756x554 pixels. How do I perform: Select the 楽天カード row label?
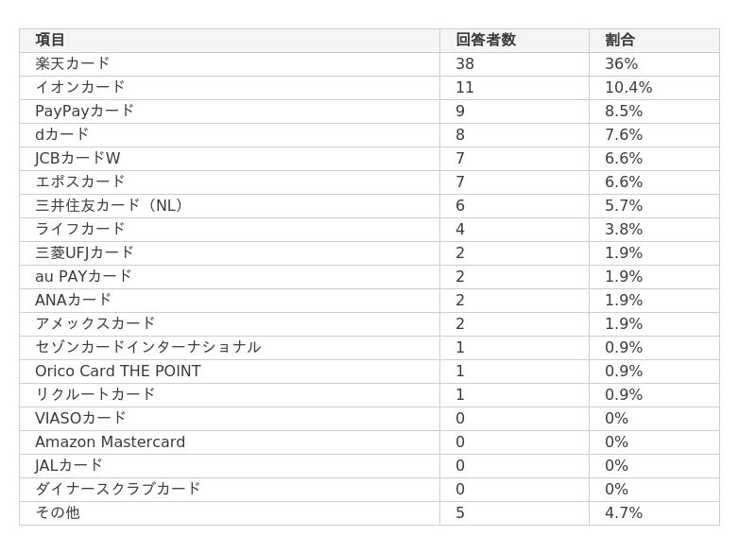pyautogui.click(x=73, y=63)
